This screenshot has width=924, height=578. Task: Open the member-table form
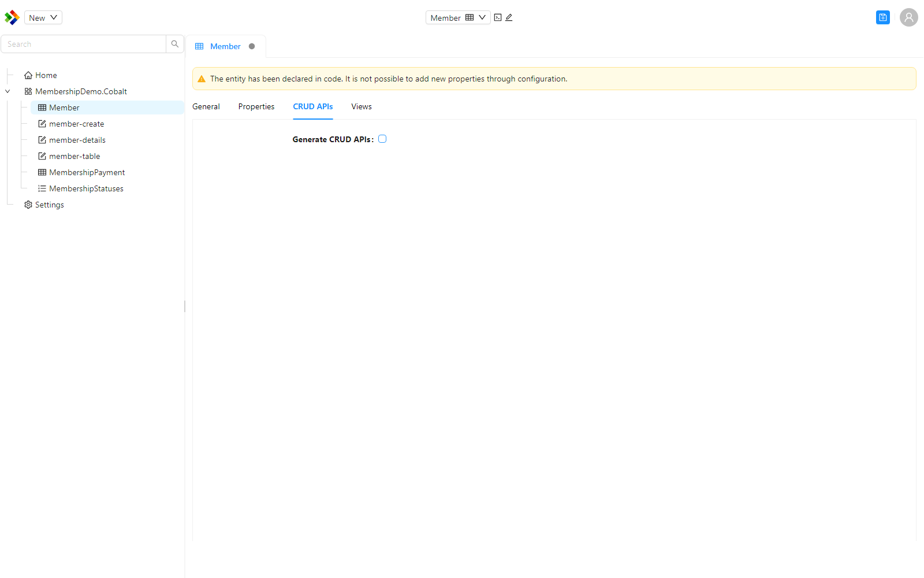point(74,156)
